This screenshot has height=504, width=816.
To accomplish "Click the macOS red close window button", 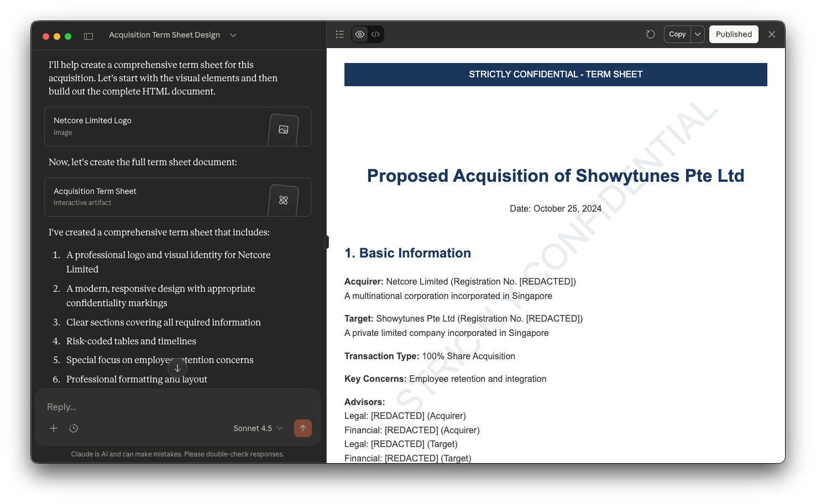I will pos(46,36).
